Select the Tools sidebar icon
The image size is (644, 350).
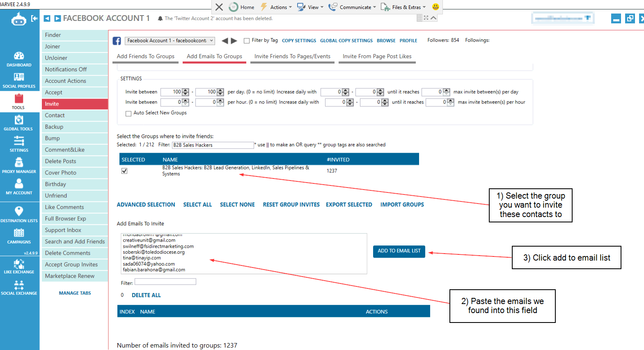point(18,102)
